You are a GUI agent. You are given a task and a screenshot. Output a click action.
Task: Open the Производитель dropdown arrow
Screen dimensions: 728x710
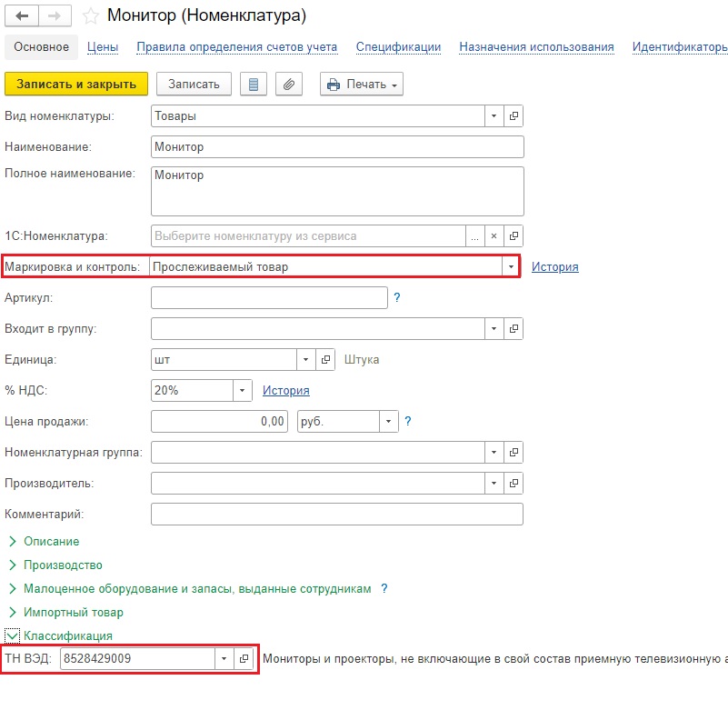click(494, 484)
